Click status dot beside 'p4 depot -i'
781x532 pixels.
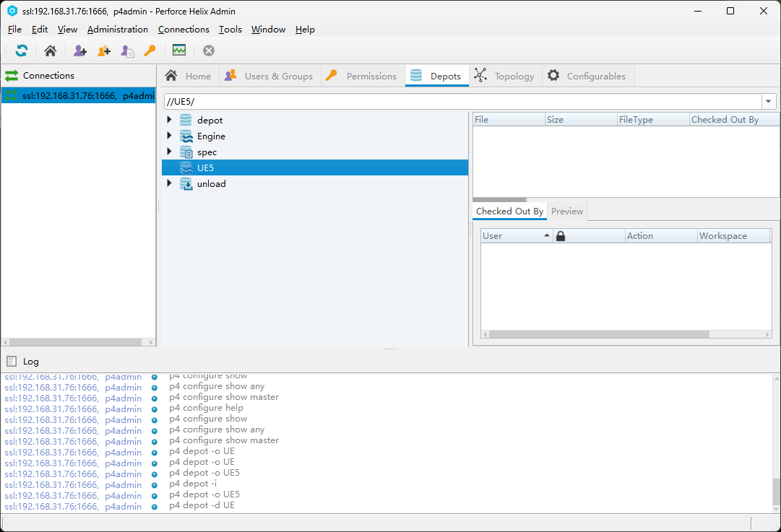coord(155,485)
